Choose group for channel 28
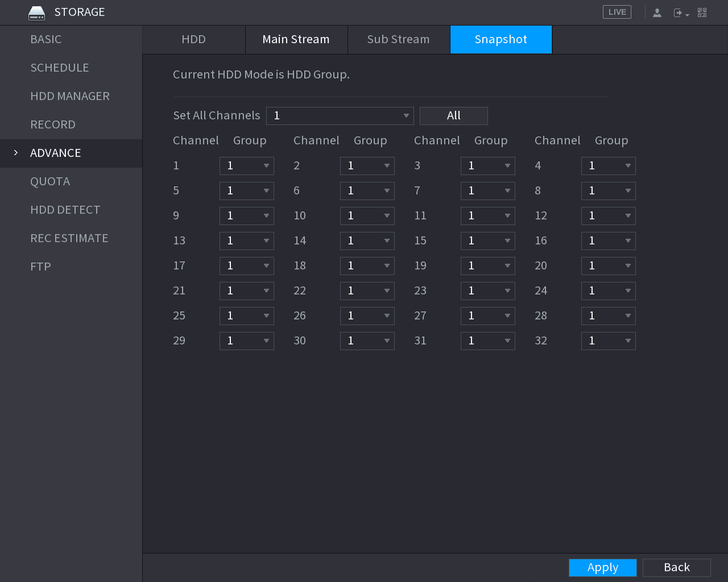The image size is (728, 582). coord(609,315)
